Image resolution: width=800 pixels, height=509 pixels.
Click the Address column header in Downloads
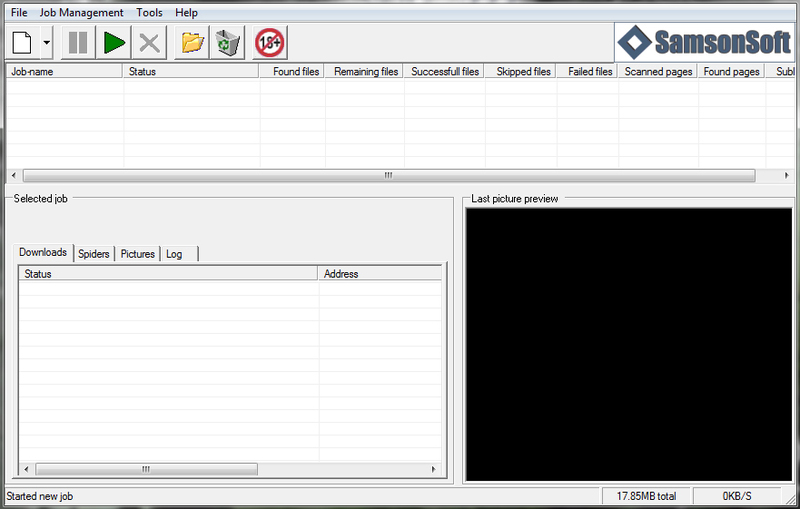[380, 274]
